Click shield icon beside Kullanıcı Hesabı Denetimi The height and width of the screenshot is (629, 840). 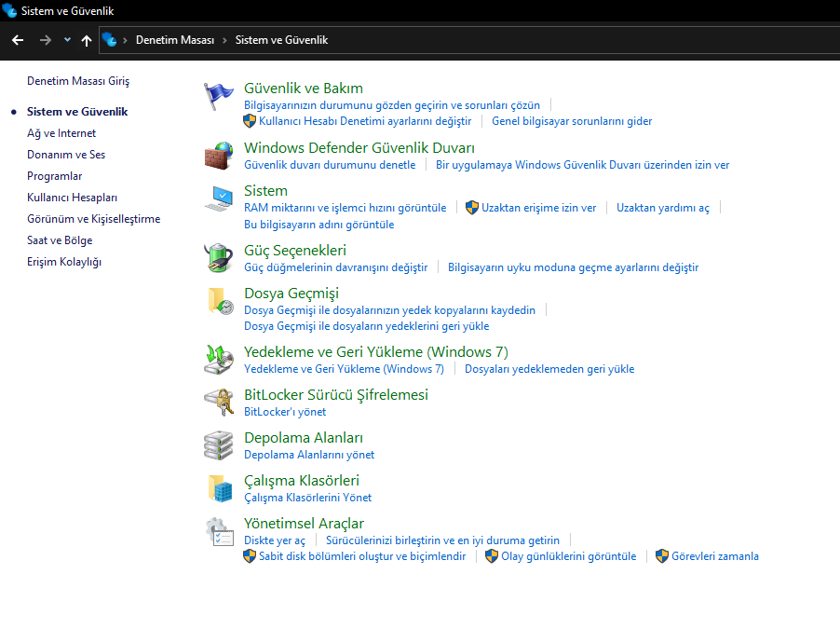coord(249,120)
